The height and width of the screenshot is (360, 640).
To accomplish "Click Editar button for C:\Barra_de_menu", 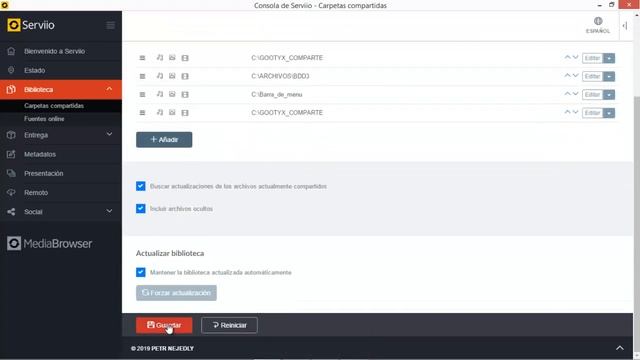I will pyautogui.click(x=593, y=95).
